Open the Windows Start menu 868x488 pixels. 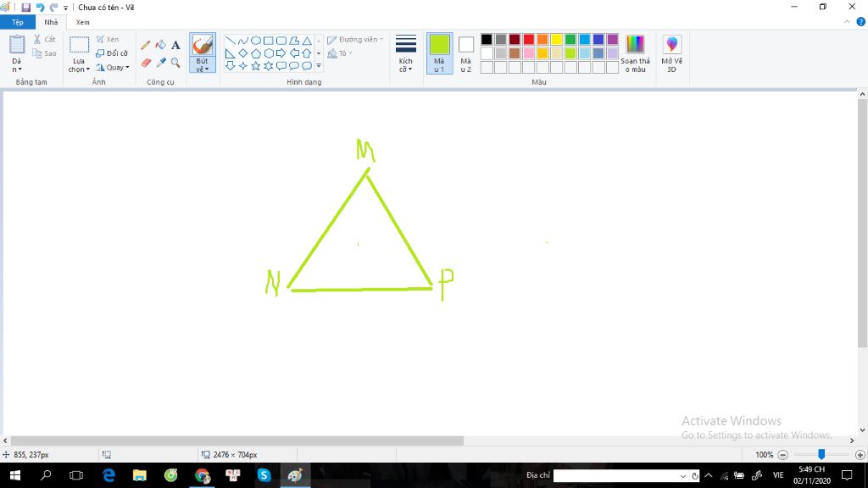[15, 475]
